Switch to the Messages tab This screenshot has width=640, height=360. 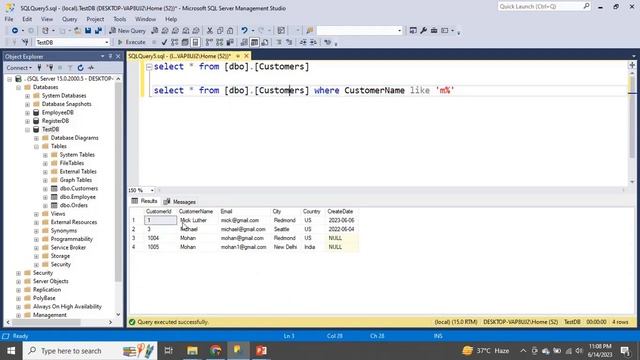180,202
